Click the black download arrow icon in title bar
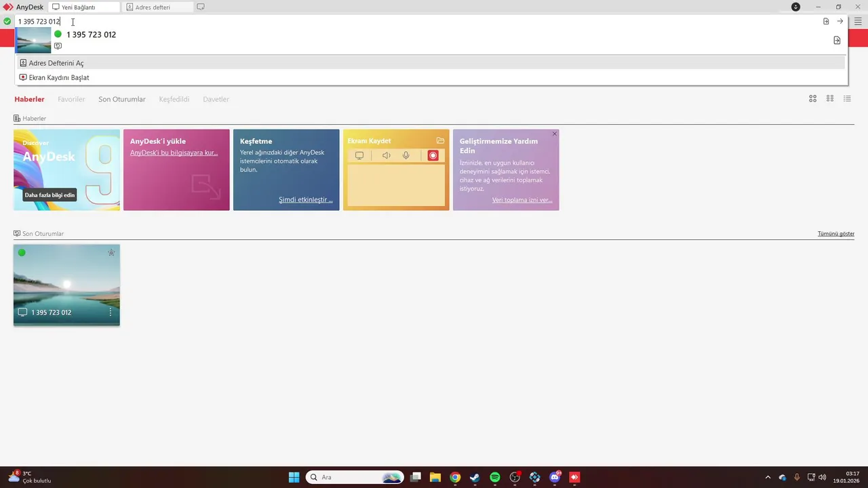This screenshot has height=488, width=868. point(795,7)
